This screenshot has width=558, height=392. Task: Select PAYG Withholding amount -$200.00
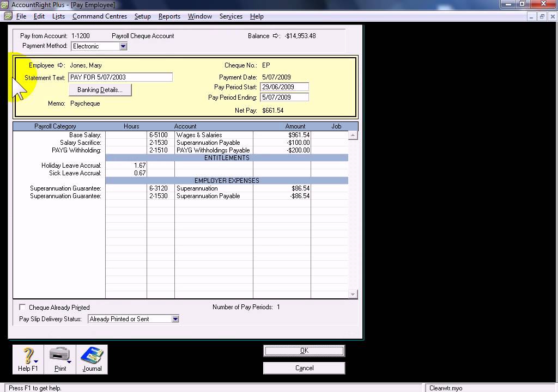[298, 150]
